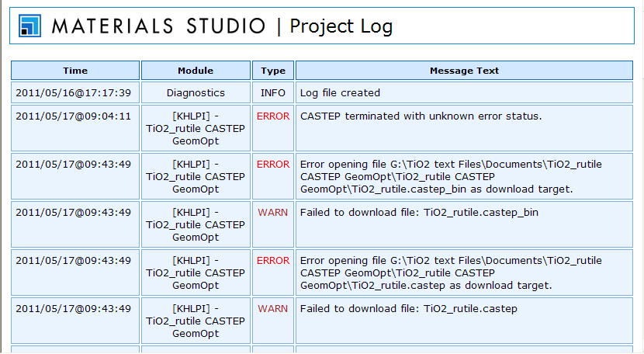Click the error message about TiO2_rutile.castep_bin download target
644x354 pixels.
(x=450, y=176)
